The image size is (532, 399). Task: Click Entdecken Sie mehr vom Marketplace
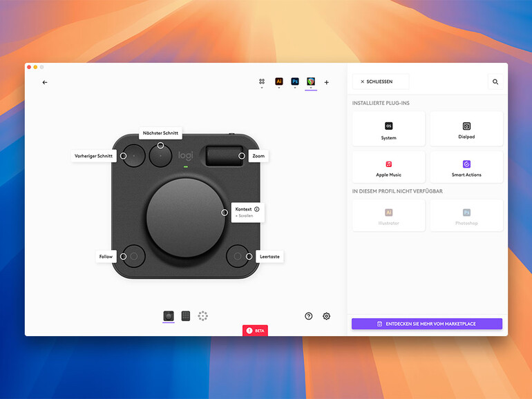coord(427,324)
